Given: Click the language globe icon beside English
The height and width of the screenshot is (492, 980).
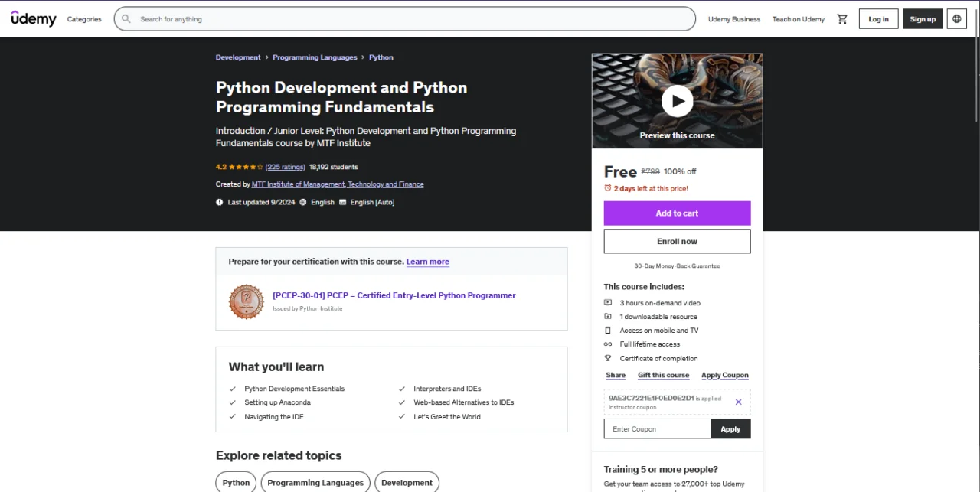Looking at the screenshot, I should [x=303, y=202].
